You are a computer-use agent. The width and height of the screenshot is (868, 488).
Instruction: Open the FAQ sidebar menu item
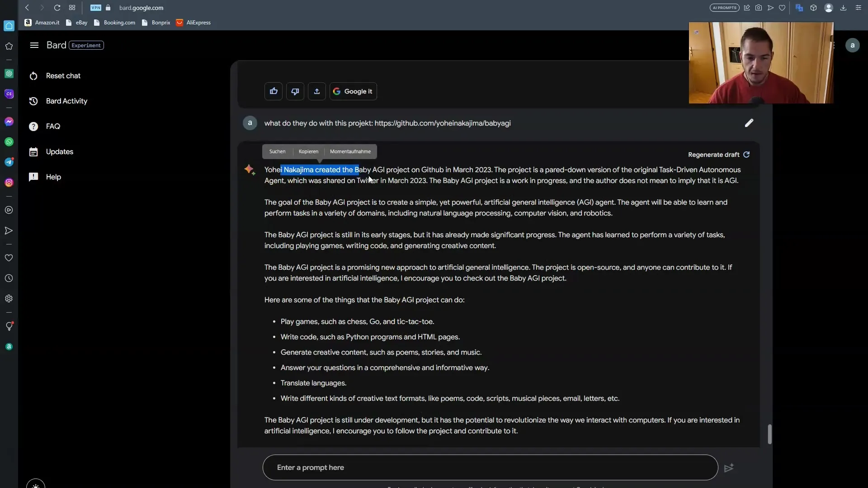[x=53, y=127]
